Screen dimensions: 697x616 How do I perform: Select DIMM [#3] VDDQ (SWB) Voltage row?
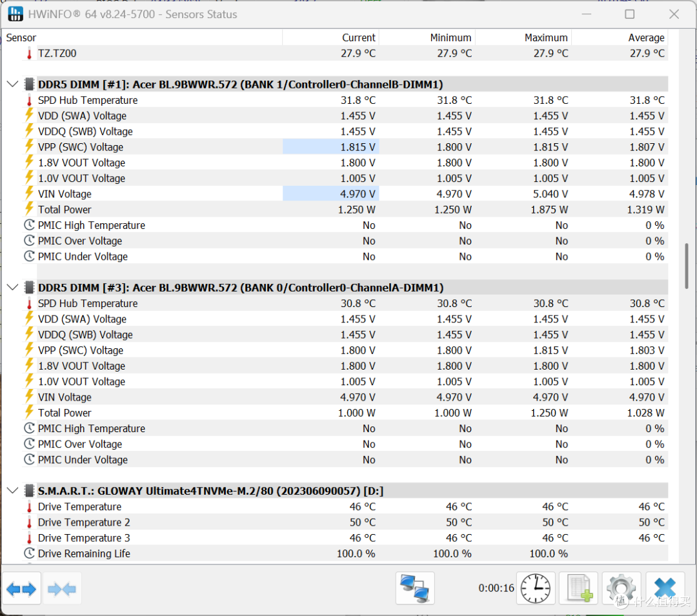[345, 335]
